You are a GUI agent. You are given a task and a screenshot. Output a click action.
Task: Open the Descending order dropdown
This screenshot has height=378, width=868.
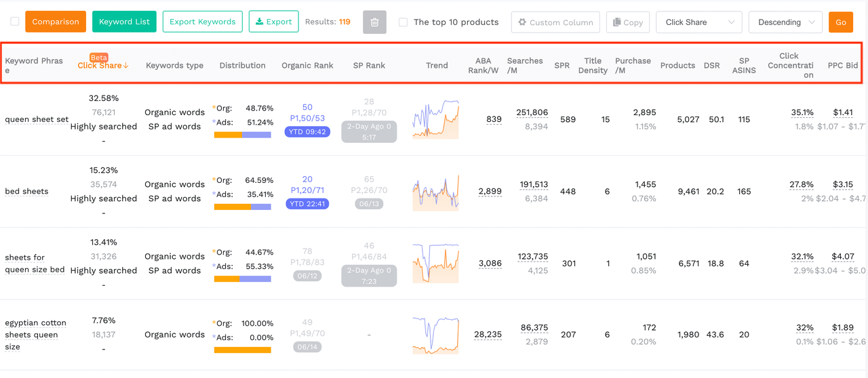point(785,22)
